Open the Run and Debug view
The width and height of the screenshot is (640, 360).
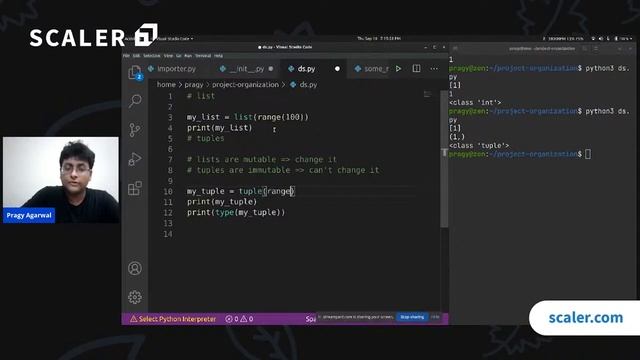pos(135,159)
